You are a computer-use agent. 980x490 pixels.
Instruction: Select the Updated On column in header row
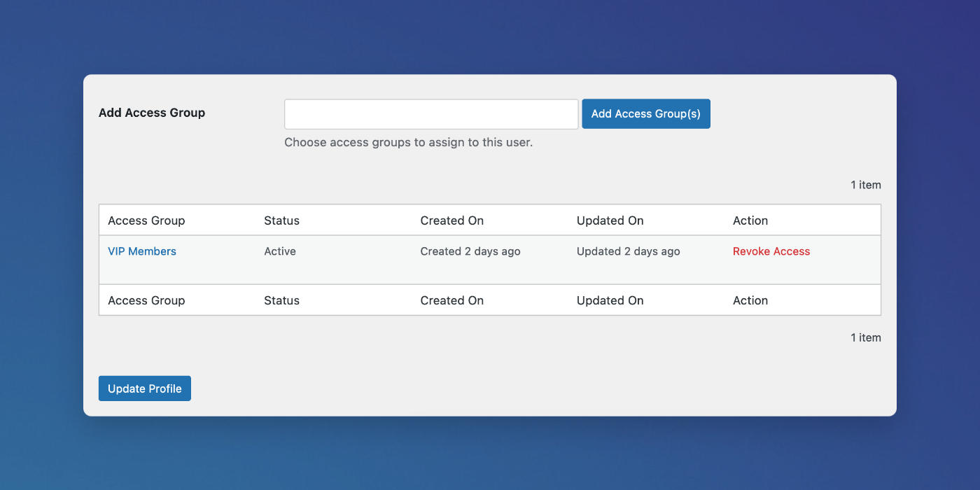click(x=610, y=220)
